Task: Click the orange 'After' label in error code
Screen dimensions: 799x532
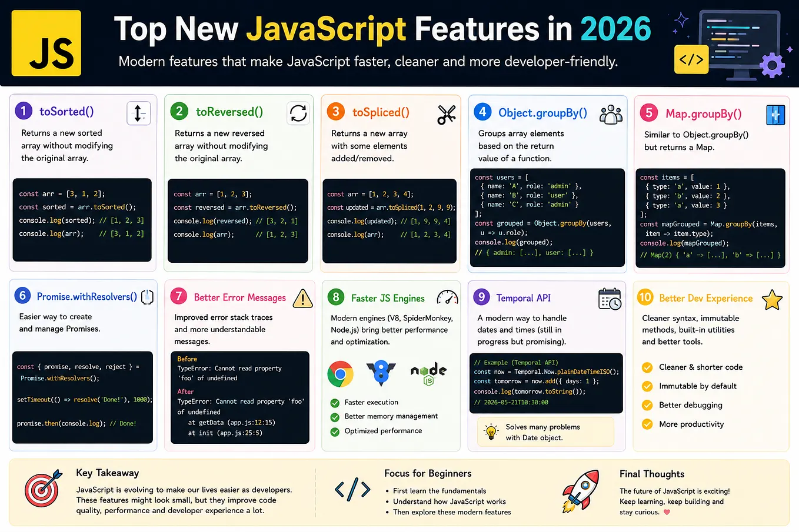Action: pyautogui.click(x=185, y=392)
